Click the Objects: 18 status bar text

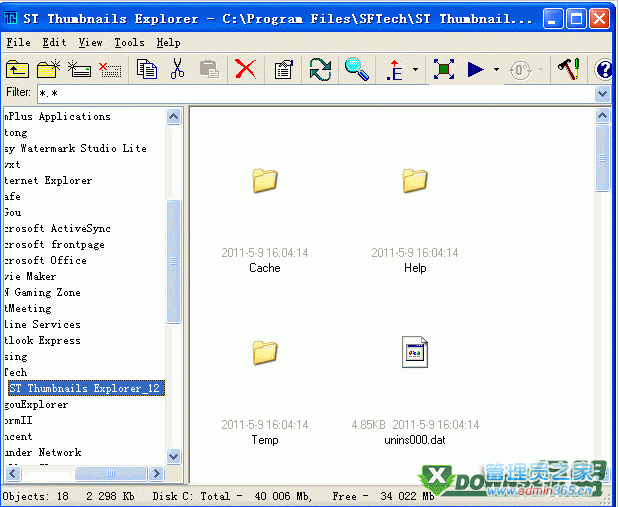click(36, 496)
